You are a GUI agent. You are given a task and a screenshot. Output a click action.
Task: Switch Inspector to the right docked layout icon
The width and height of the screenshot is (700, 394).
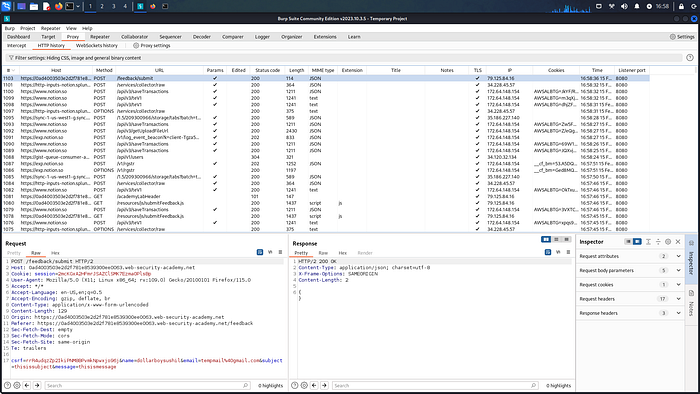(637, 241)
